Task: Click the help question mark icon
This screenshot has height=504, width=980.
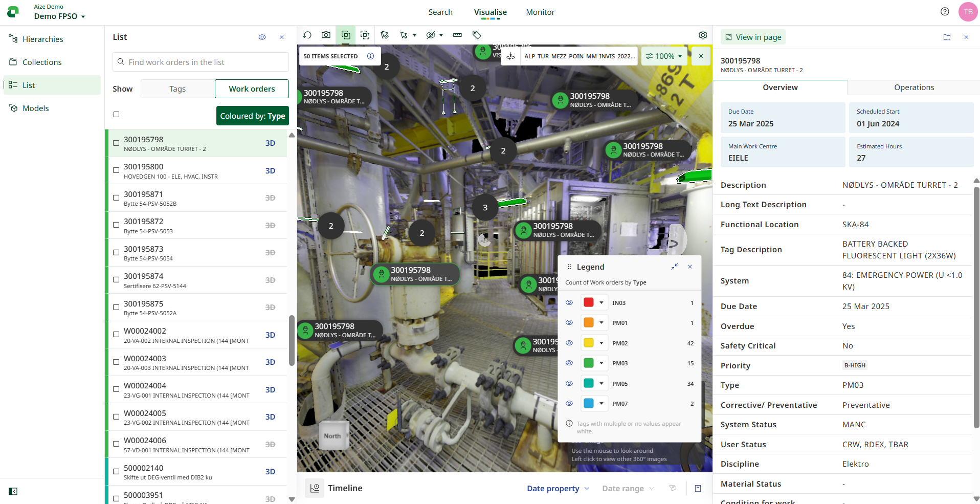Action: click(945, 12)
